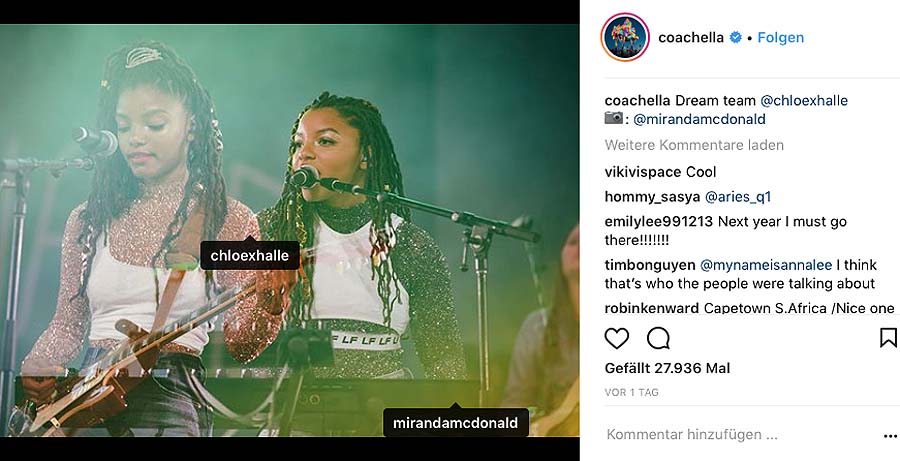Click the VOR 1 TAG timestamp
This screenshot has width=900, height=461.
631,393
